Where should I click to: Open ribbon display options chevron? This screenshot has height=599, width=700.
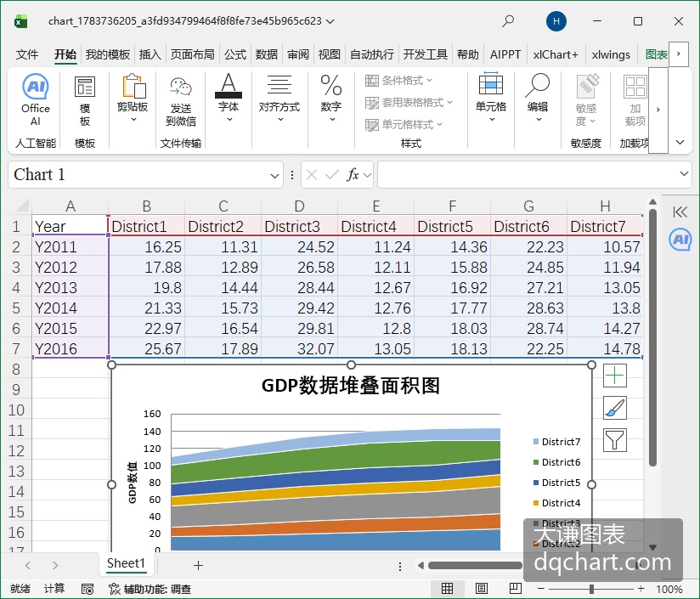680,143
